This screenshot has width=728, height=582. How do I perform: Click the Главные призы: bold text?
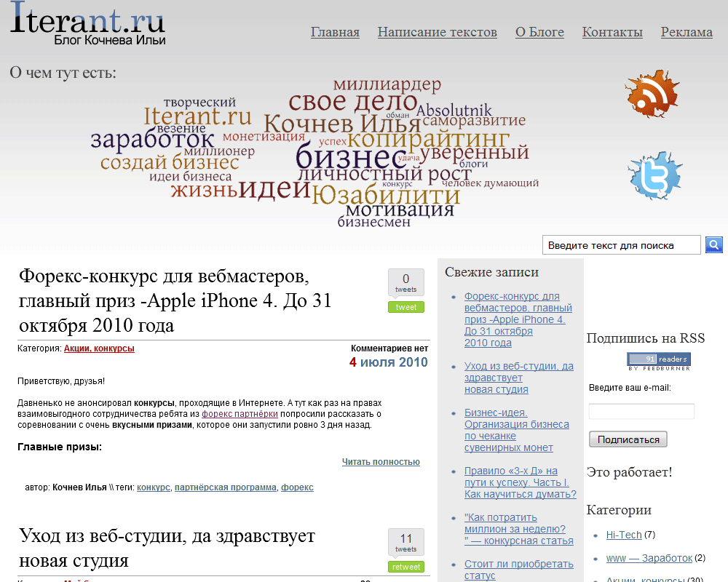click(60, 447)
